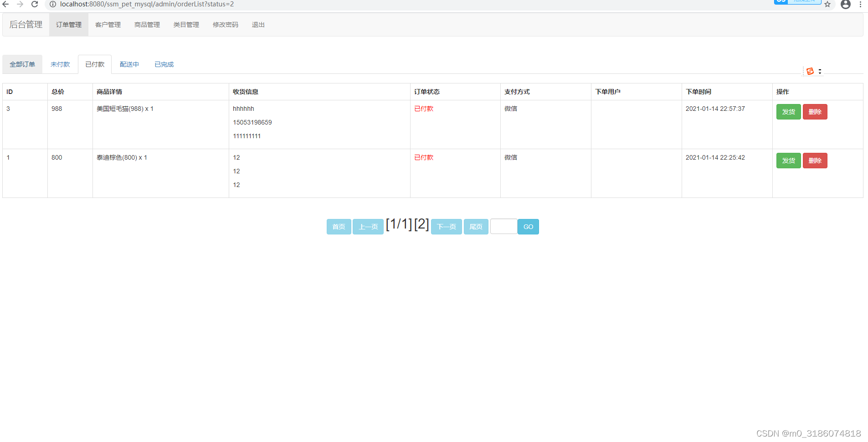This screenshot has width=868, height=442.
Task: Click 上一页 previous page button
Action: point(368,227)
